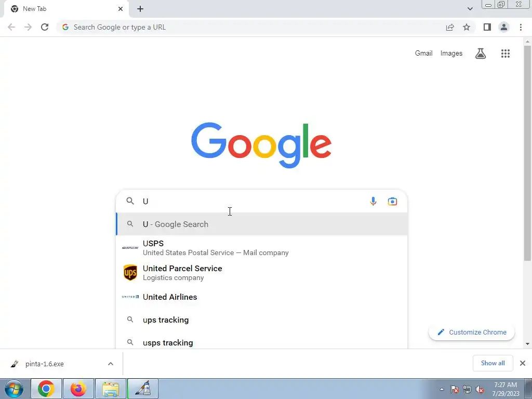
Task: Click the Action Center flag tray icon
Action: (455, 389)
